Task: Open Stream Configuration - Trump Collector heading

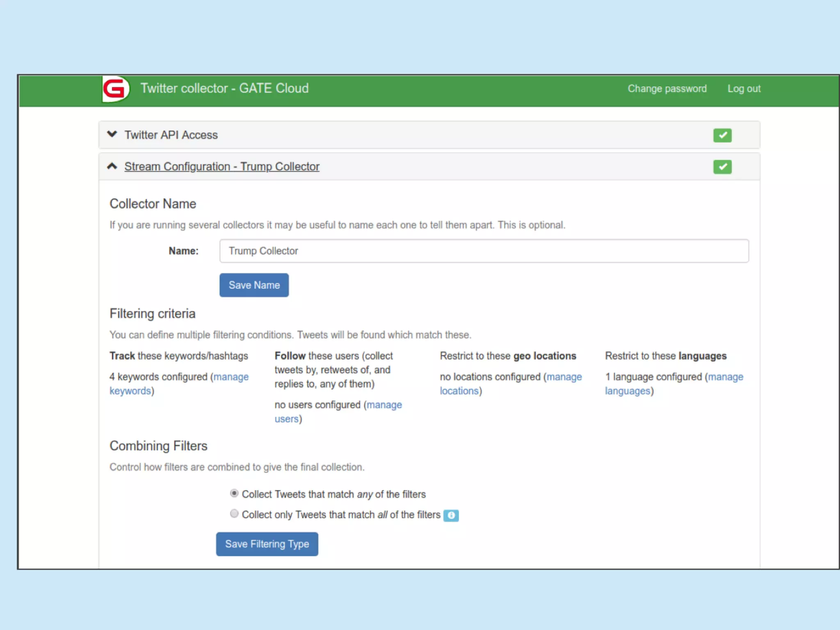Action: [x=221, y=167]
